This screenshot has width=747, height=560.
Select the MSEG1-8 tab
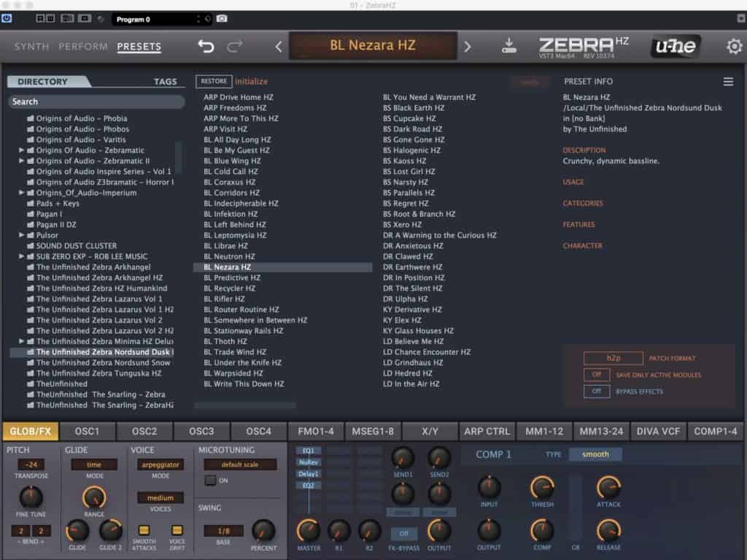coord(373,432)
